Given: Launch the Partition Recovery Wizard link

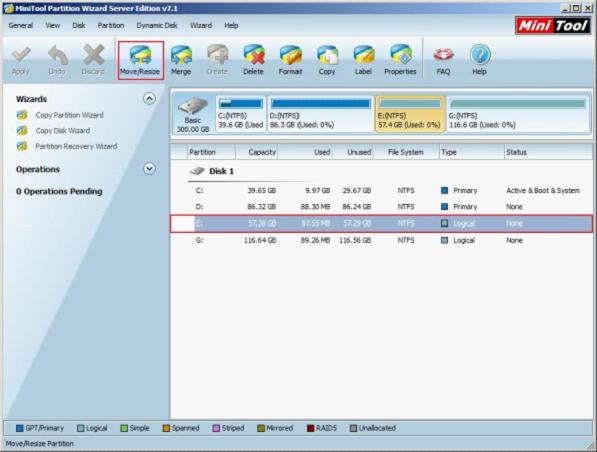Looking at the screenshot, I should tap(76, 146).
